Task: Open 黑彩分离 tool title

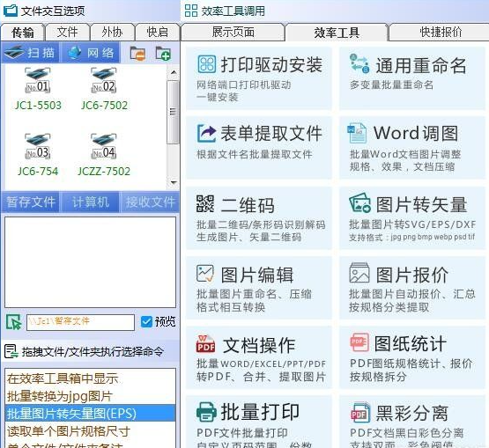Action: 412,413
